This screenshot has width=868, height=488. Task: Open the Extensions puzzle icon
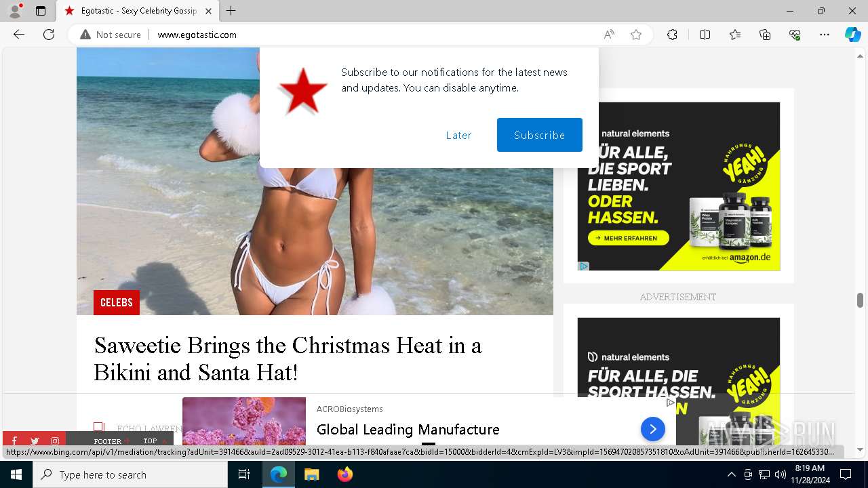(672, 35)
